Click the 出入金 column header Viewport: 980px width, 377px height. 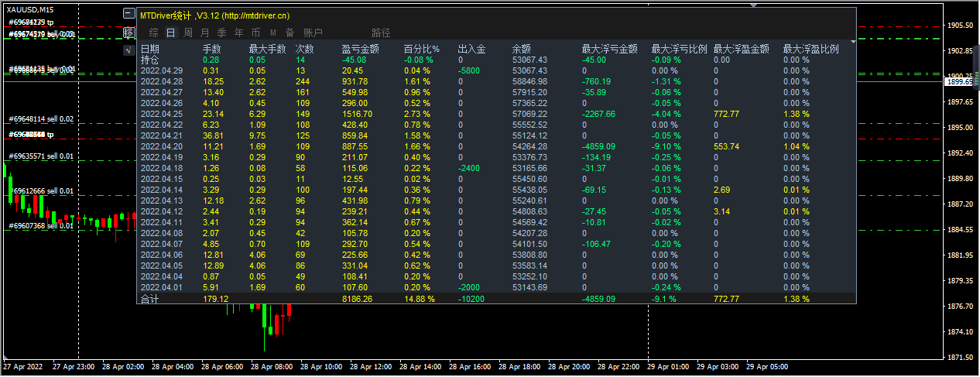pyautogui.click(x=472, y=49)
